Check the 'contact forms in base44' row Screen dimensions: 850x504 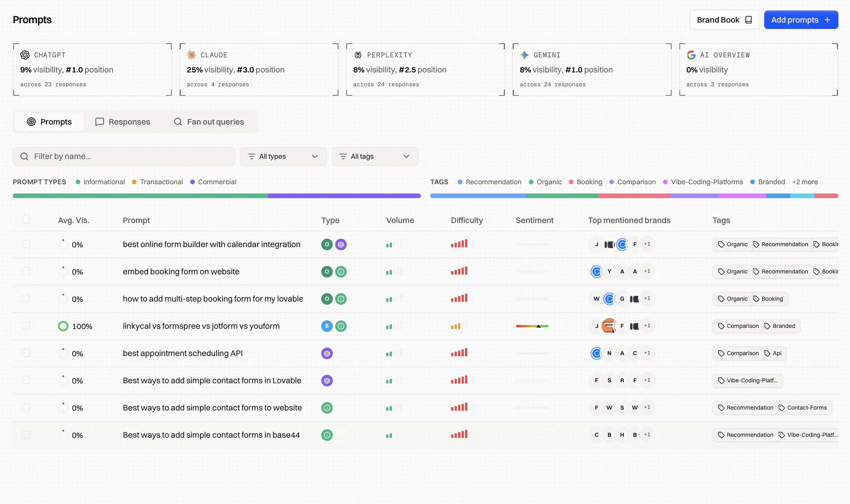click(x=26, y=434)
